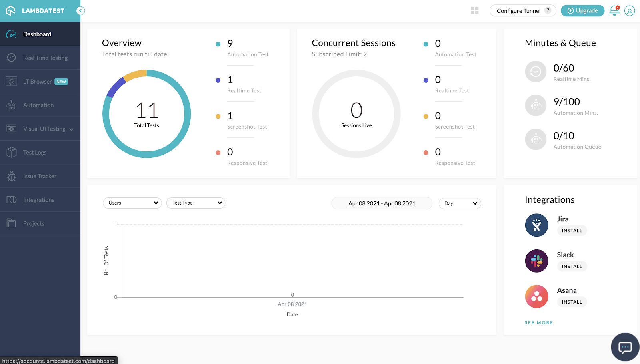
Task: Change the Day interval dropdown
Action: point(460,203)
